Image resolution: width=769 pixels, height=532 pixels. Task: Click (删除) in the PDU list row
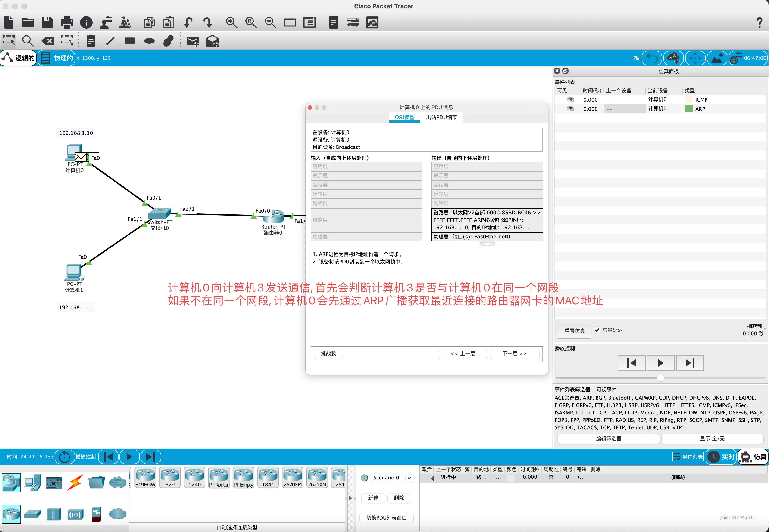[678, 477]
